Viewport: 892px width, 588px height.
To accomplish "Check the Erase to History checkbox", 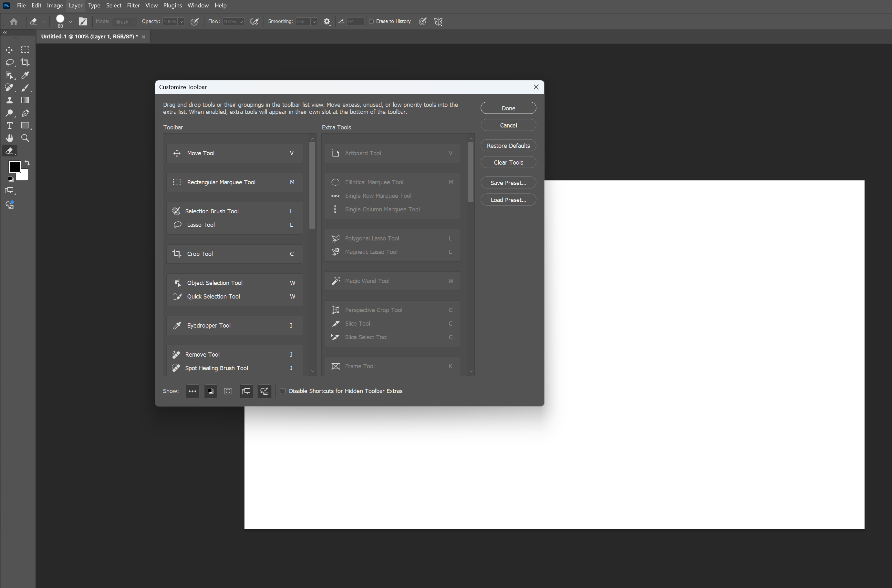I will coord(371,21).
